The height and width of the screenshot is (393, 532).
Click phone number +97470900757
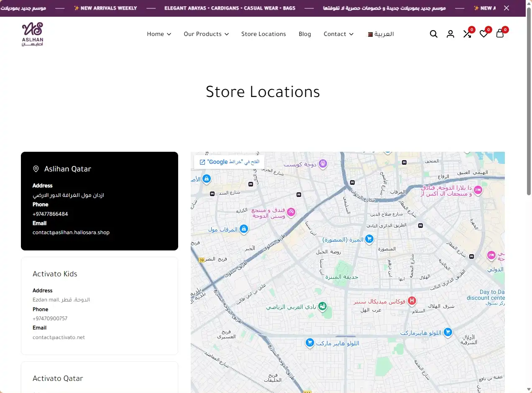50,319
